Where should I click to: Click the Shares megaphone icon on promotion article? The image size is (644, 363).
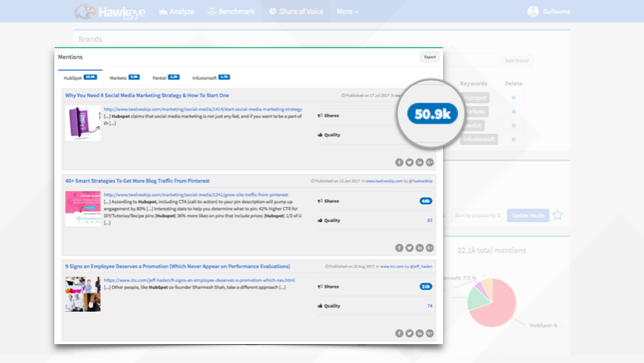click(x=320, y=287)
